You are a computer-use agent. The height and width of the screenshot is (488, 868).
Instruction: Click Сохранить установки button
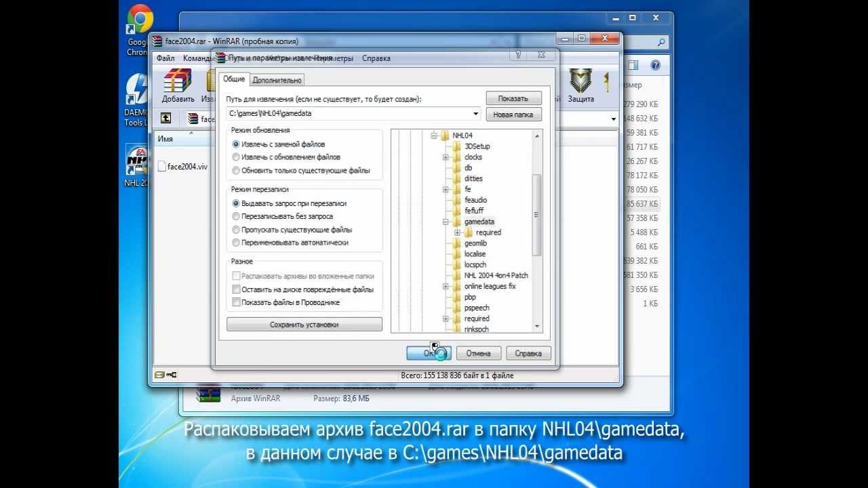tap(304, 325)
